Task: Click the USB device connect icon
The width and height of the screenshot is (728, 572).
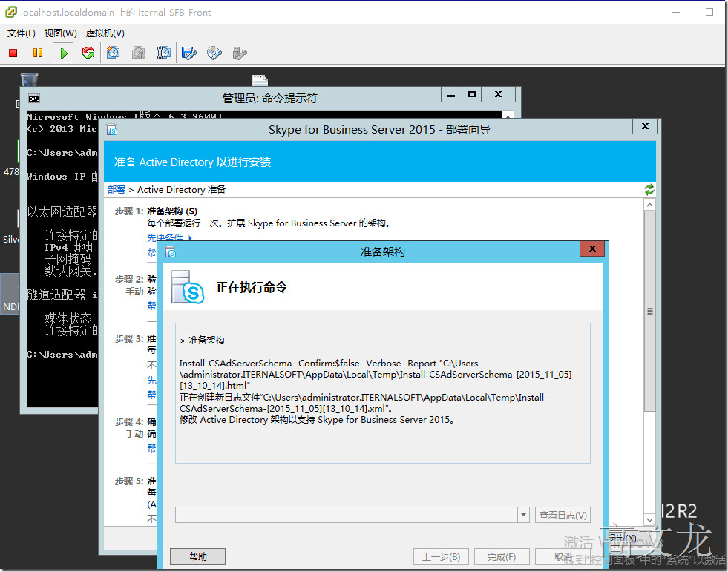Action: coord(240,53)
